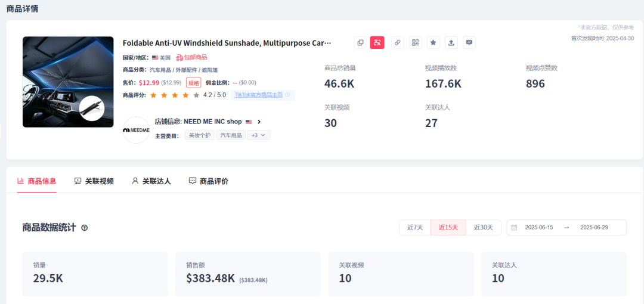644x304 pixels.
Task: Click the $383.48K sales revenue card
Action: point(248,274)
